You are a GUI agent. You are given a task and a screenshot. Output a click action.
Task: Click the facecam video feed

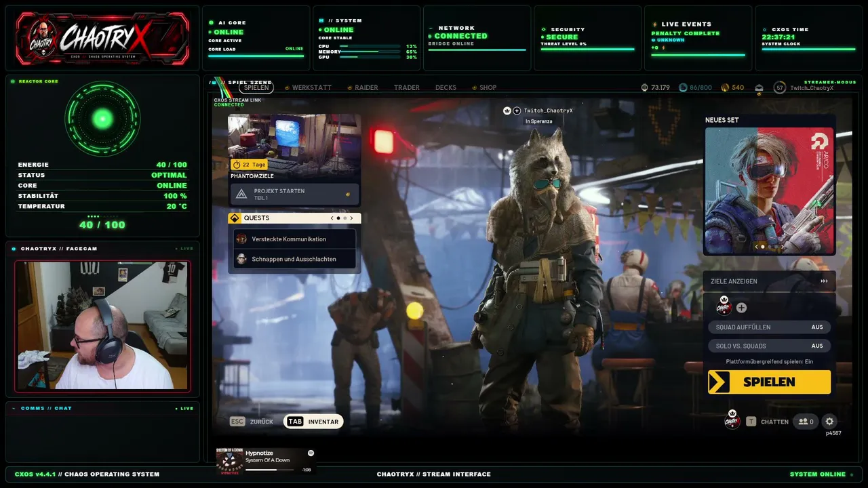(102, 325)
